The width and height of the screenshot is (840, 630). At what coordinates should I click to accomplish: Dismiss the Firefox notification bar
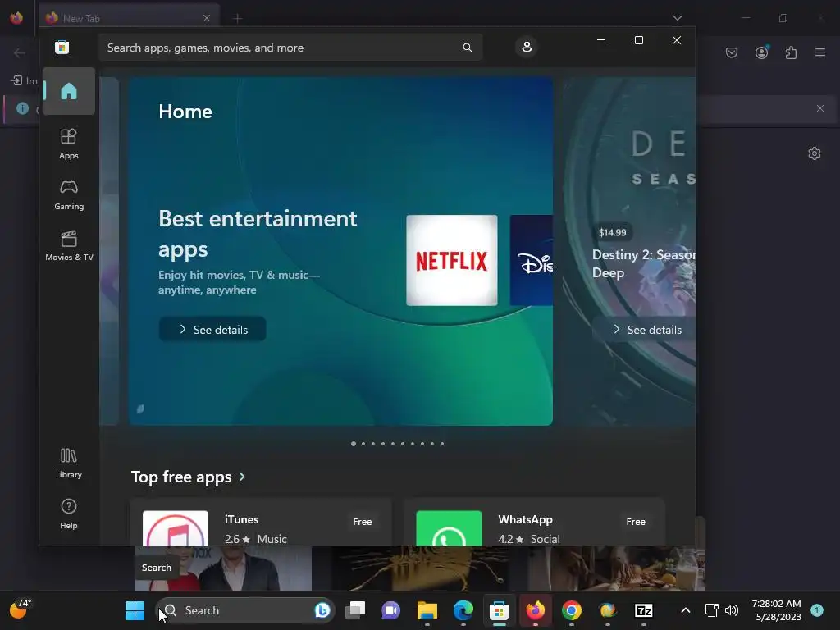(x=819, y=108)
